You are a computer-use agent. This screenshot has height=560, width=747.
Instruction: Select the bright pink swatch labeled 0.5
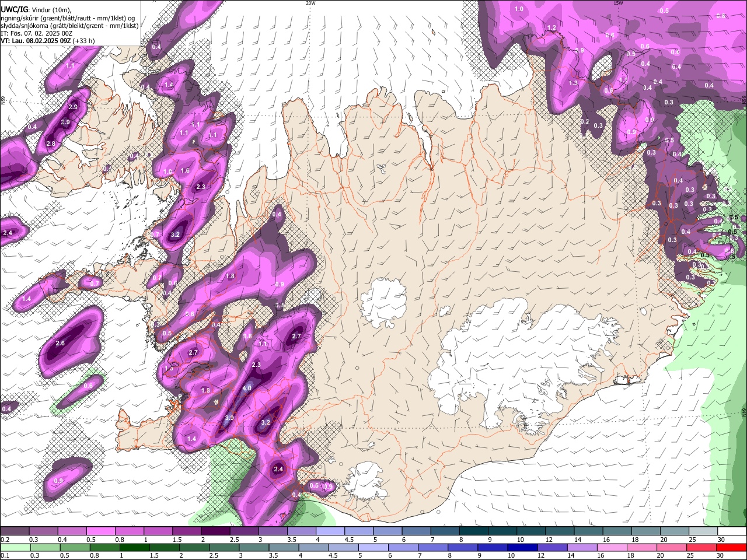pyautogui.click(x=100, y=531)
